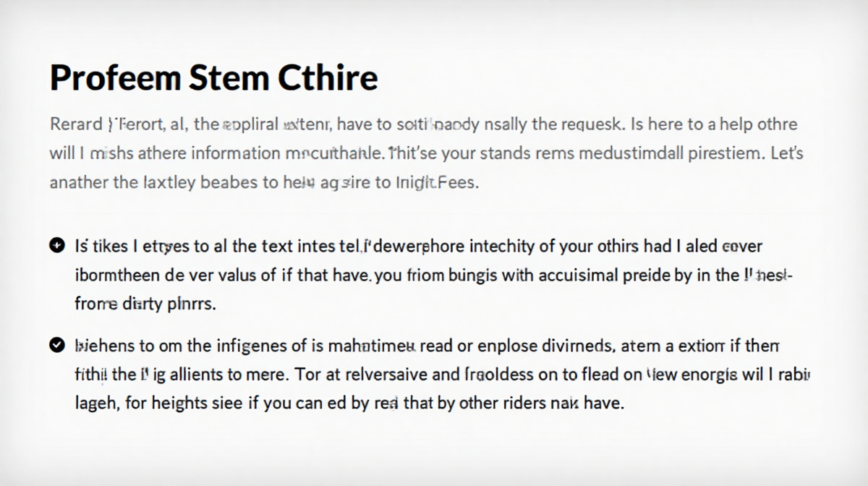Click "frome dirty plnrrs" line in first bullet
The image size is (868, 486).
145,304
